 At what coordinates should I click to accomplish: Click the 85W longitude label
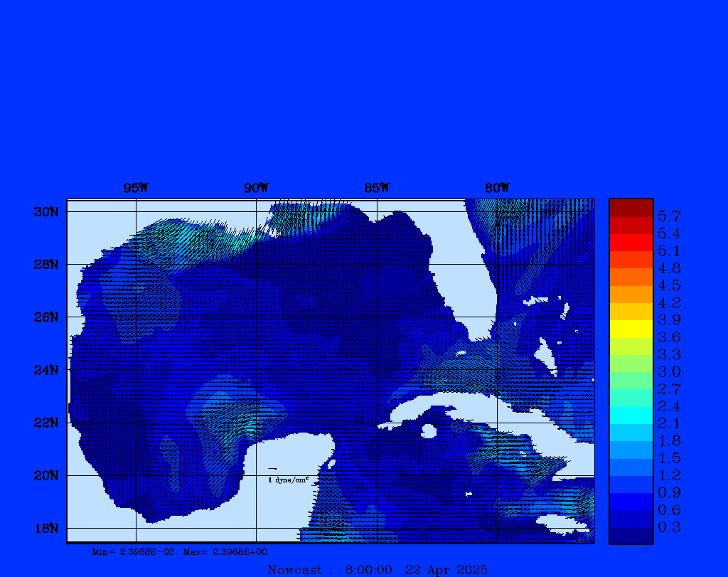point(377,188)
